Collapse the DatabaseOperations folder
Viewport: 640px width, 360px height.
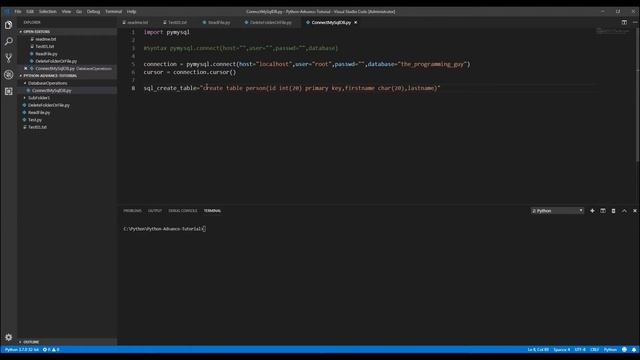[x=47, y=83]
